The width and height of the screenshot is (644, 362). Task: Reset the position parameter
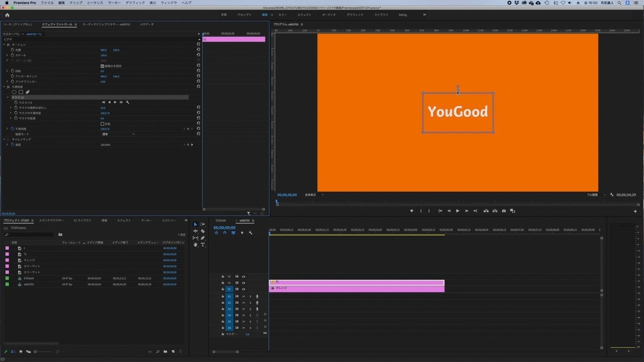pos(199,50)
